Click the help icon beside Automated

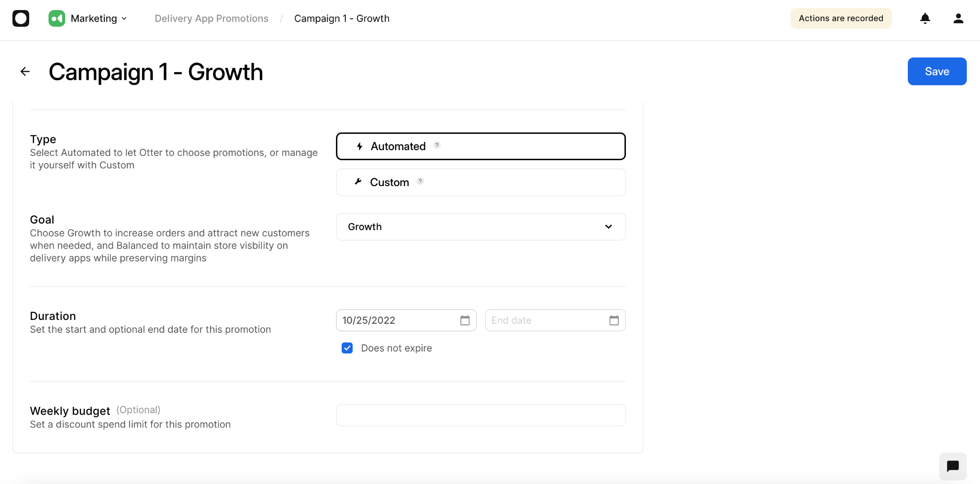coord(437,145)
